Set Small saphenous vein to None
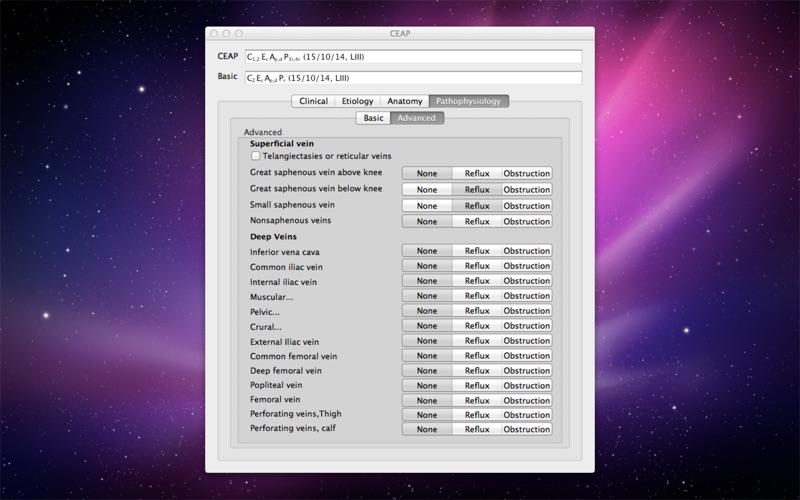Viewport: 800px width, 500px height. coord(427,206)
